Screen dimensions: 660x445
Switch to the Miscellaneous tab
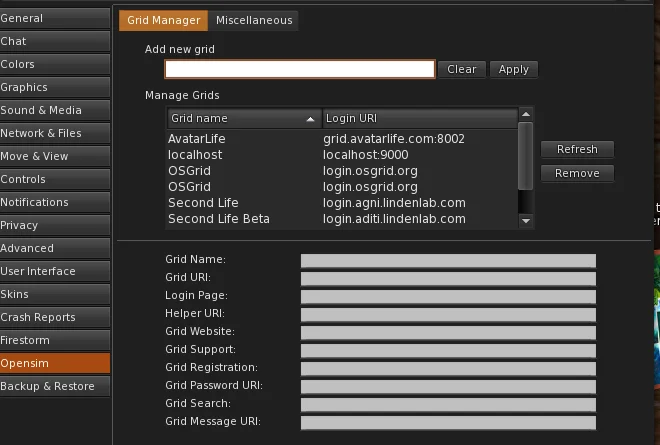click(x=254, y=20)
